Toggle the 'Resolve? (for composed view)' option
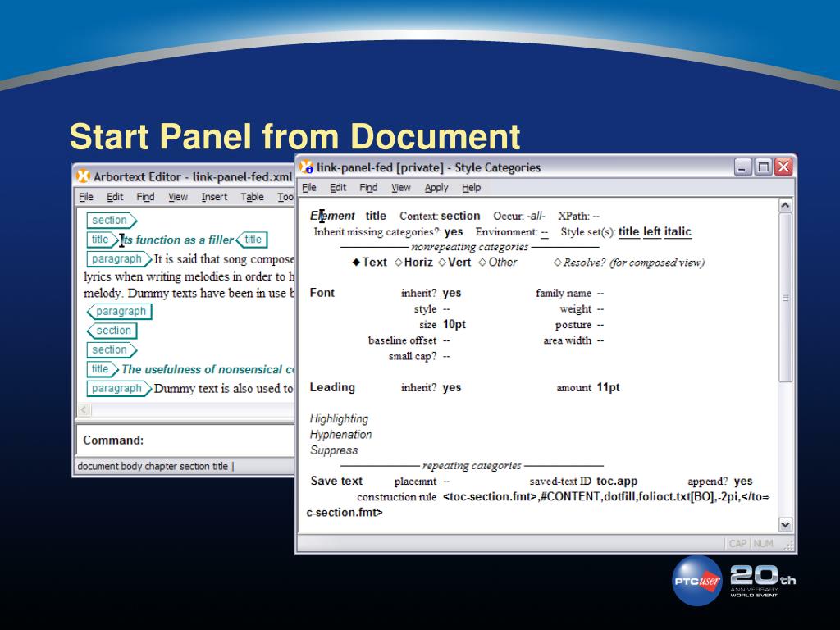Viewport: 840px width, 630px height. (x=629, y=262)
